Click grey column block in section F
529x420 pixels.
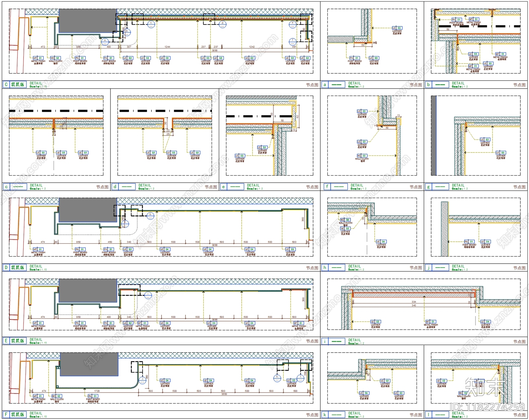(89, 364)
